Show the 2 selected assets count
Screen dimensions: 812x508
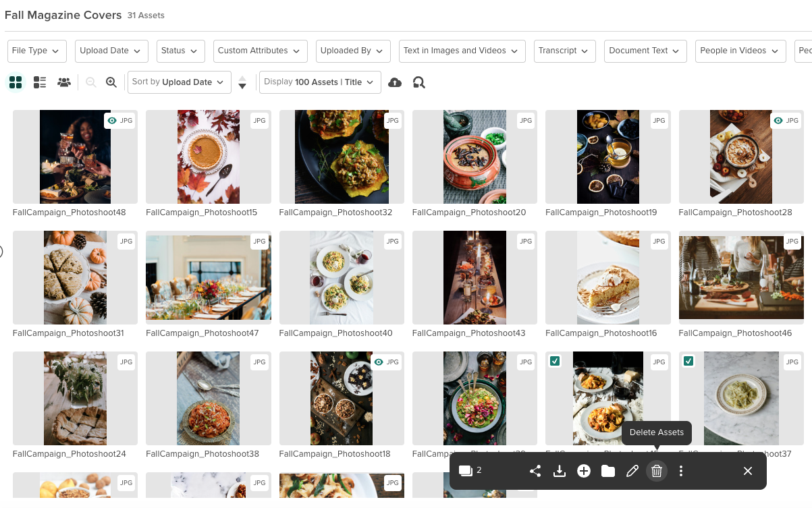[x=470, y=470]
